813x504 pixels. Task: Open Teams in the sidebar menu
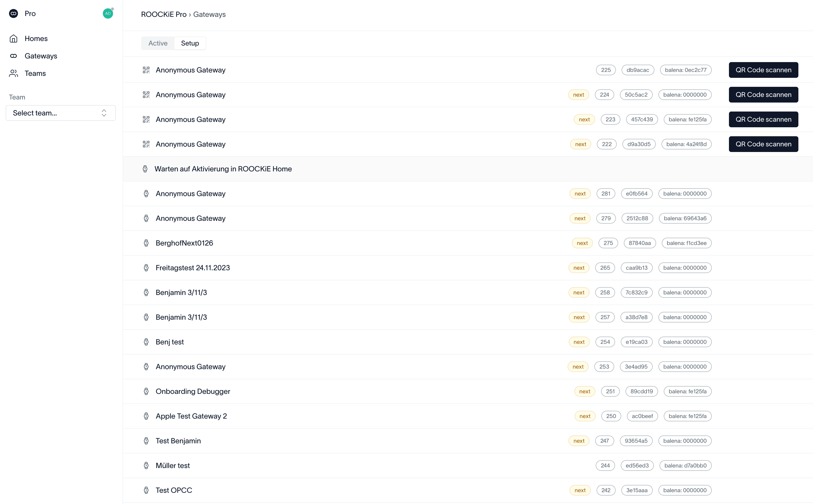point(35,73)
